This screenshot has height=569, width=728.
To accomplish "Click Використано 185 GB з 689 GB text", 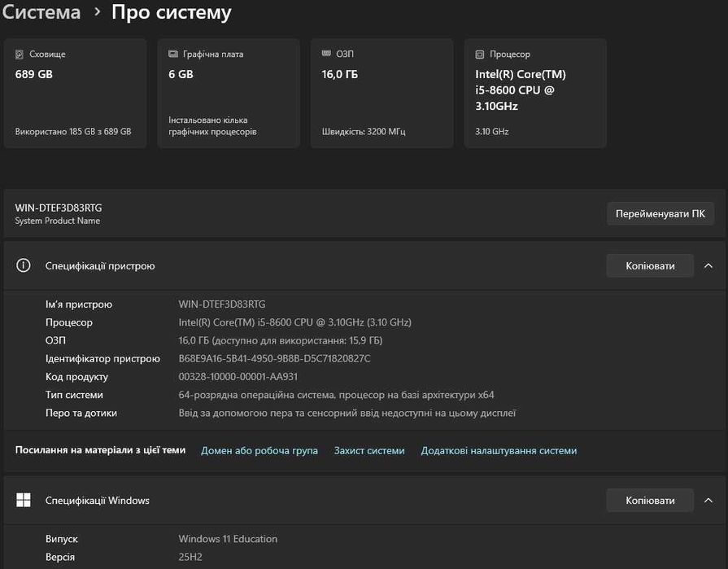I will point(73,131).
